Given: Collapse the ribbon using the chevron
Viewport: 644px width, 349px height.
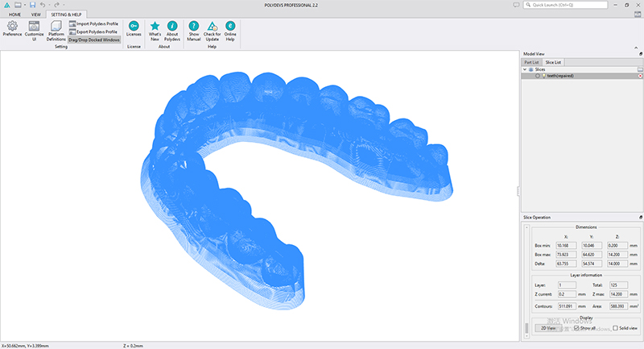Looking at the screenshot, I should [x=636, y=48].
